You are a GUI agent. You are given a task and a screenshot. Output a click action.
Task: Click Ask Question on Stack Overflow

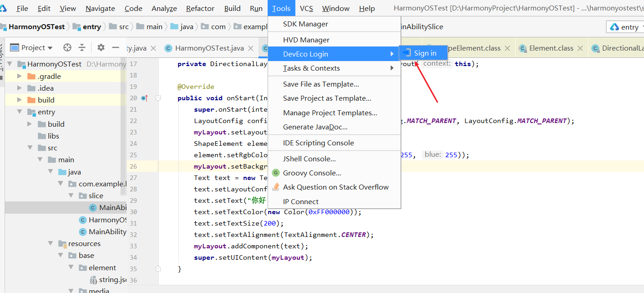[335, 187]
